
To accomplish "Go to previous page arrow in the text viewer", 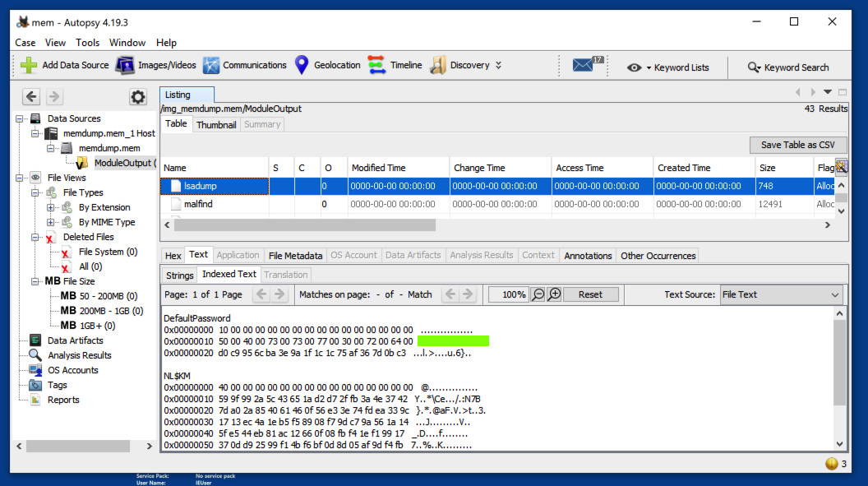I will coord(261,294).
